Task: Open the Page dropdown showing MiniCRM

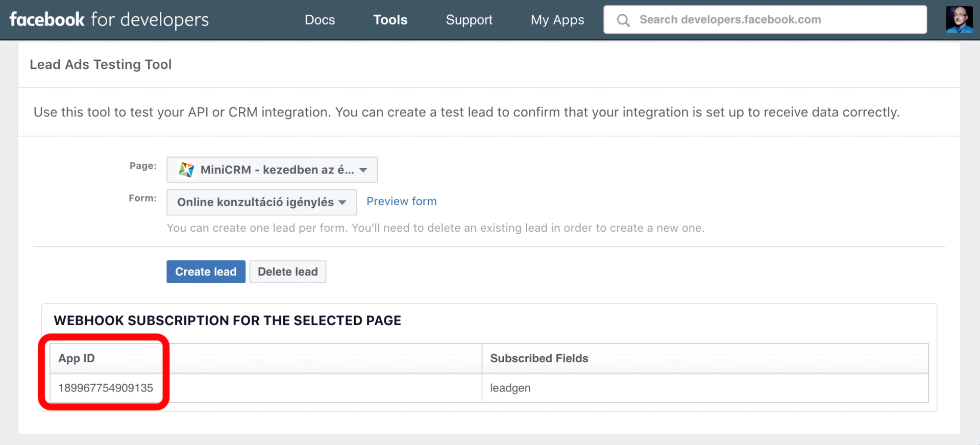Action: coord(272,170)
